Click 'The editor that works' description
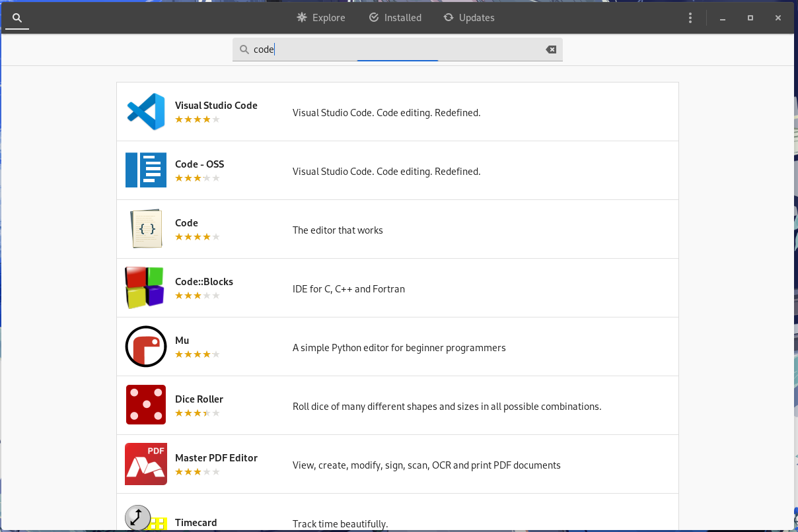The height and width of the screenshot is (532, 798). [338, 230]
